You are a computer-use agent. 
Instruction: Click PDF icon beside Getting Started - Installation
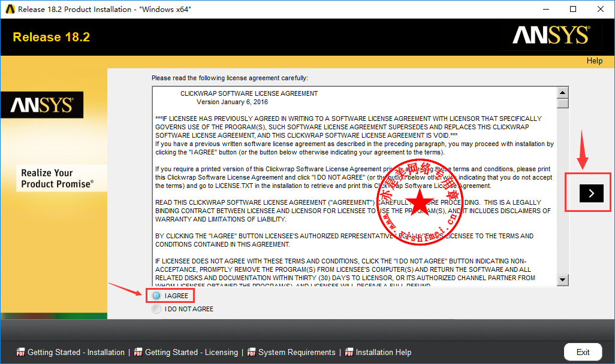click(x=20, y=352)
